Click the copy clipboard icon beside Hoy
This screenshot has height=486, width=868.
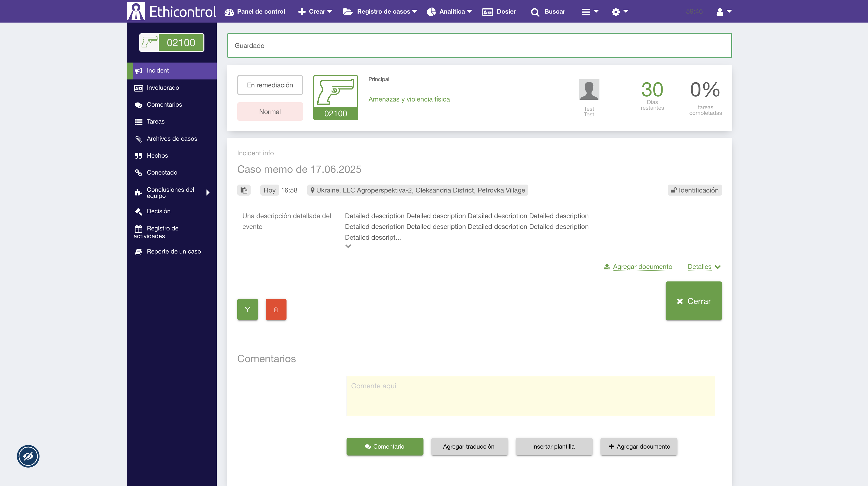click(244, 190)
